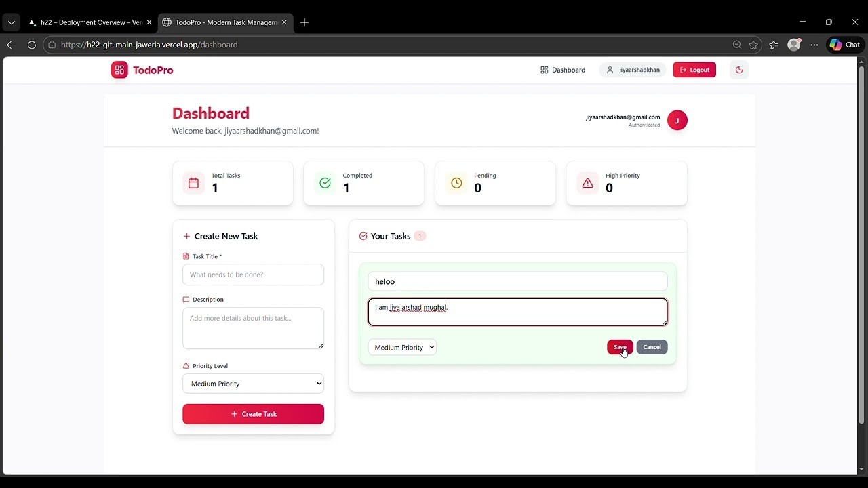Click the Your Tasks check icon
Viewport: 868px width, 488px height.
click(363, 236)
